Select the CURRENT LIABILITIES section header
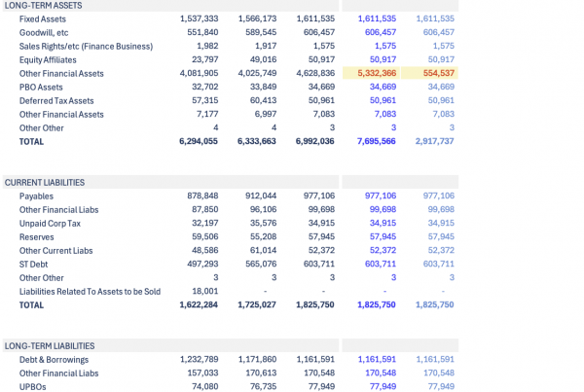Viewport: 584px width, 392px height. coord(45,182)
